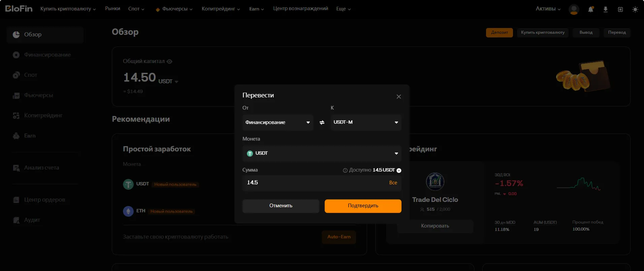Open the От account dropdown Финансирование
This screenshot has height=271, width=644.
[x=278, y=122]
